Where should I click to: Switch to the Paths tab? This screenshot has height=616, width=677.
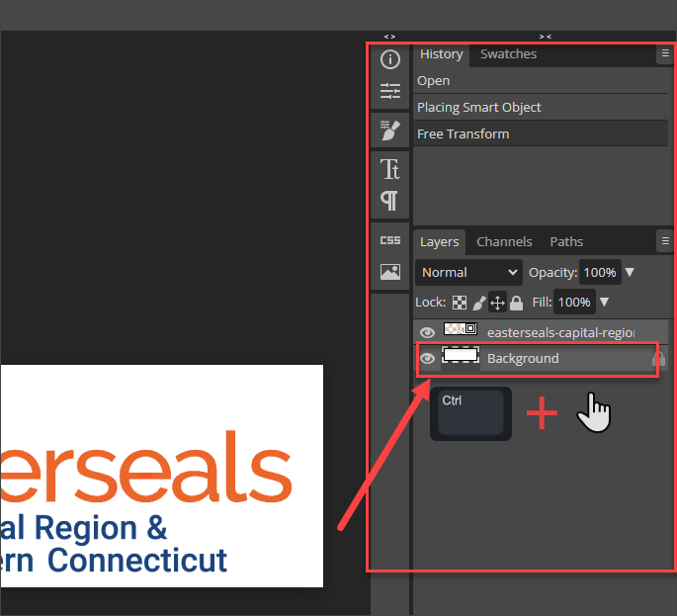[x=566, y=241]
